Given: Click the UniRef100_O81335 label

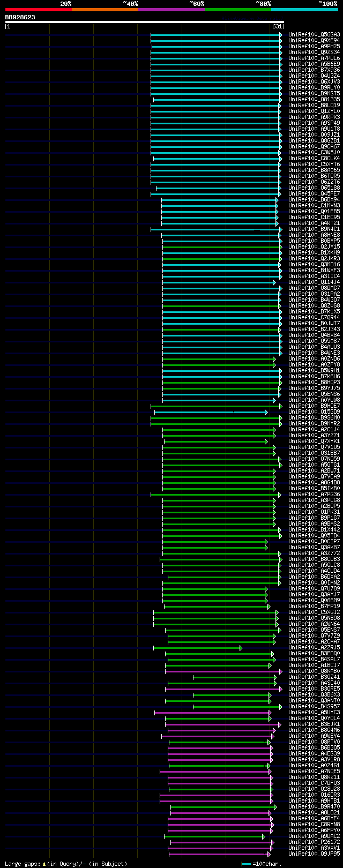Looking at the screenshot, I should pyautogui.click(x=314, y=99).
